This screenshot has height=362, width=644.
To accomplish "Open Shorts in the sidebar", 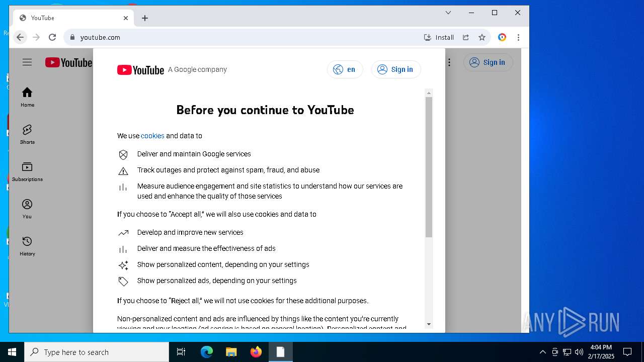I will tap(27, 134).
